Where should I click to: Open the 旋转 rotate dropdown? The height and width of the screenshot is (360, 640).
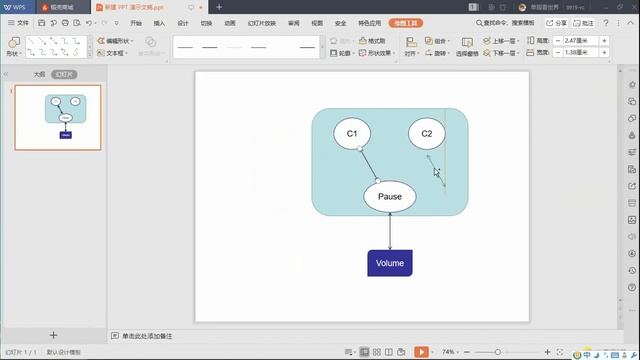click(x=438, y=53)
